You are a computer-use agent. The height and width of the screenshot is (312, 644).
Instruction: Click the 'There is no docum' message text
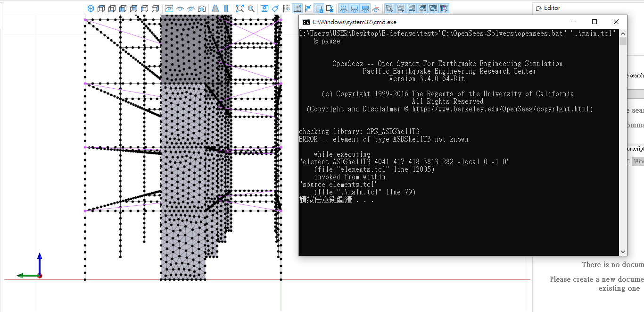point(613,265)
